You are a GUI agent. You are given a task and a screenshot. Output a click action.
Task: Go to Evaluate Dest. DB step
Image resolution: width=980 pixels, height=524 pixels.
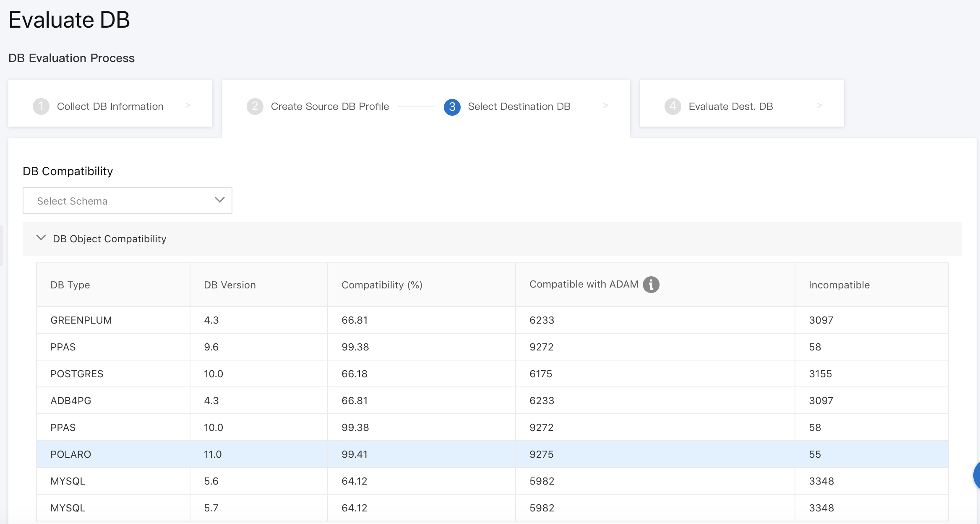coord(730,106)
